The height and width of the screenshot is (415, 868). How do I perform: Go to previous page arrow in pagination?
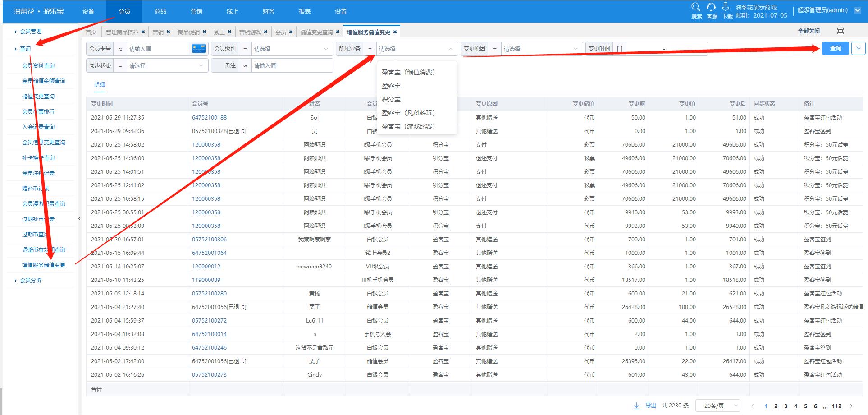pyautogui.click(x=752, y=406)
